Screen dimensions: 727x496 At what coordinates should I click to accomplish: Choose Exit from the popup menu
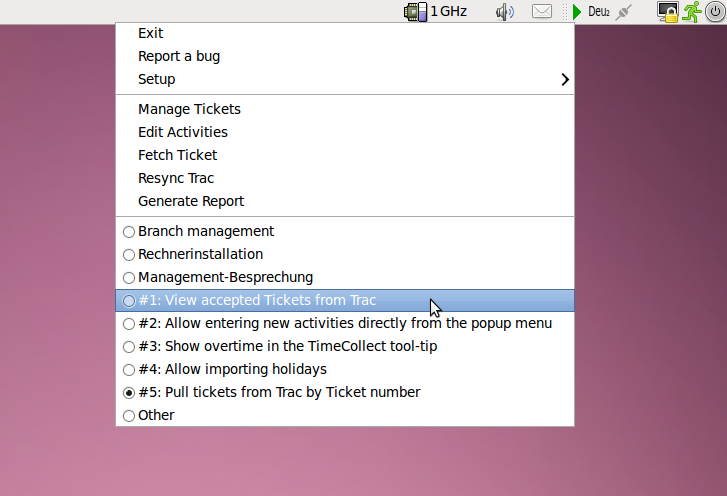(151, 33)
